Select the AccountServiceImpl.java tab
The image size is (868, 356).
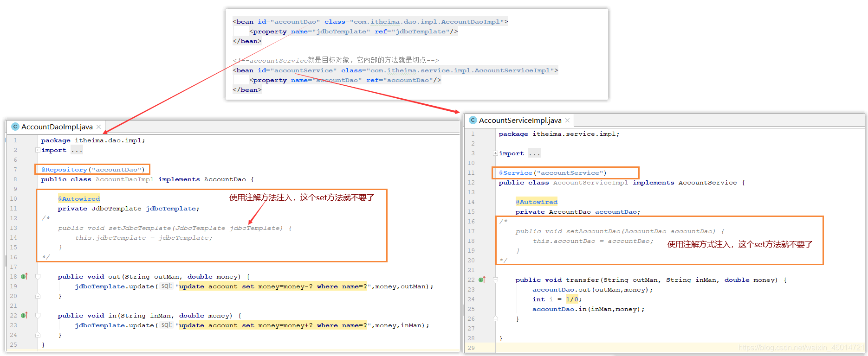520,121
